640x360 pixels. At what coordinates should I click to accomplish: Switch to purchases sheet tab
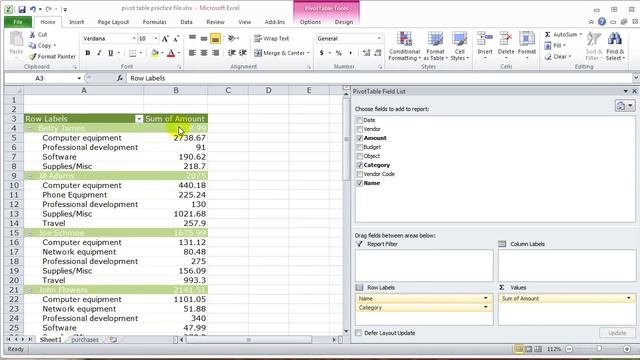pos(85,340)
